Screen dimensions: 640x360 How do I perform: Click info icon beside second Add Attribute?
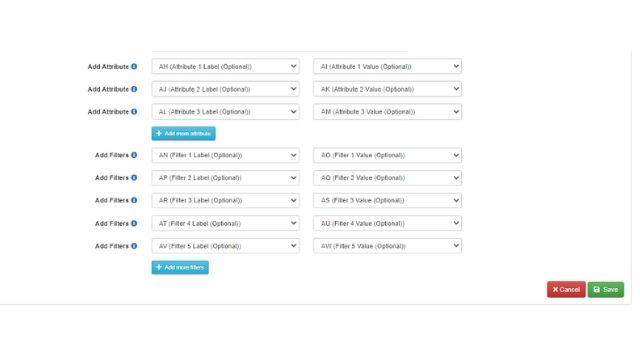[134, 89]
